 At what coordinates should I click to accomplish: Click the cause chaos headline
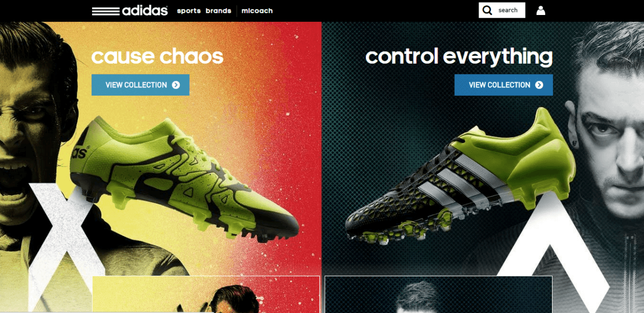[x=157, y=56]
